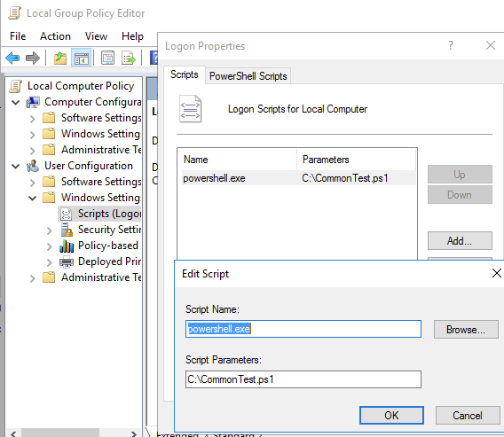Collapse the Computer Configuration node

[15, 102]
